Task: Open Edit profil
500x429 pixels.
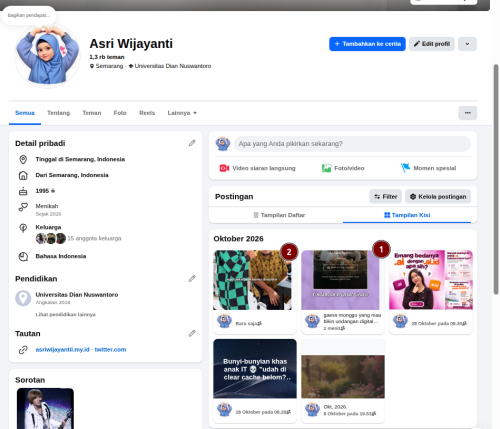Action: click(432, 44)
